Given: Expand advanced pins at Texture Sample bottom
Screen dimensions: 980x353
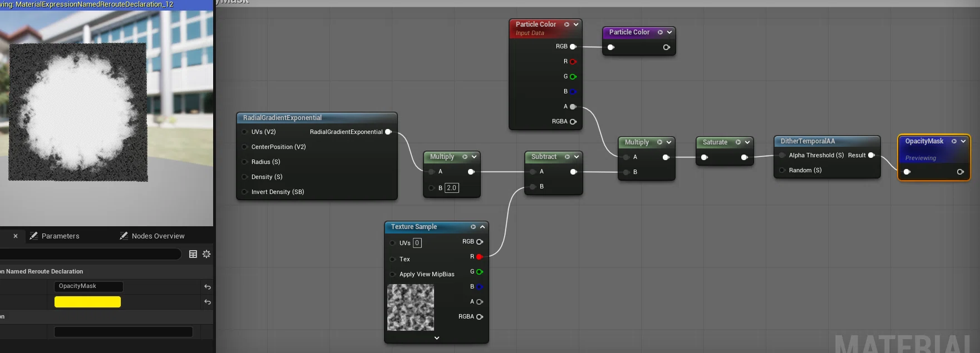Looking at the screenshot, I should (x=437, y=338).
